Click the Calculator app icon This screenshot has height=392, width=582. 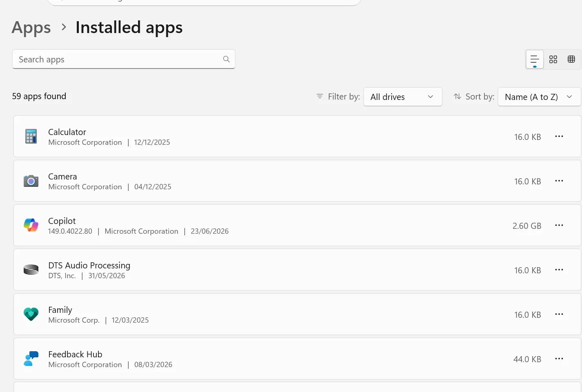point(31,136)
